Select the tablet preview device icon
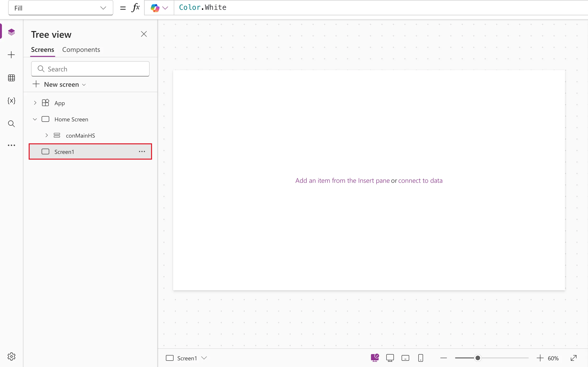The image size is (588, 367). pyautogui.click(x=405, y=358)
